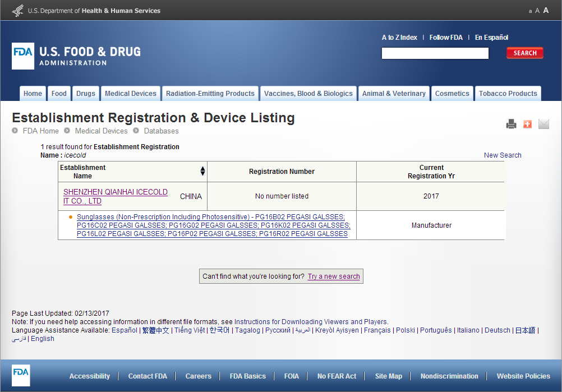
Task: Open footer Accessibility link
Action: [x=90, y=376]
